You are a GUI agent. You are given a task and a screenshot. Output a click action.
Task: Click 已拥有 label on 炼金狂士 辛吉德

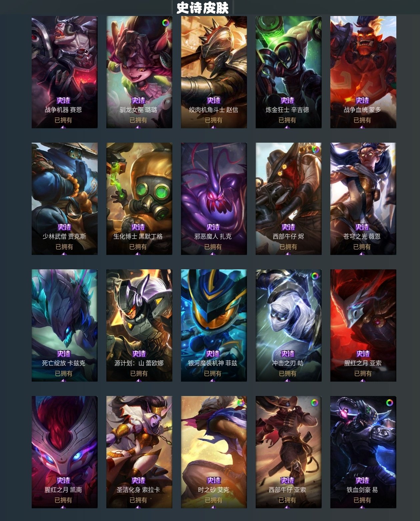point(287,120)
